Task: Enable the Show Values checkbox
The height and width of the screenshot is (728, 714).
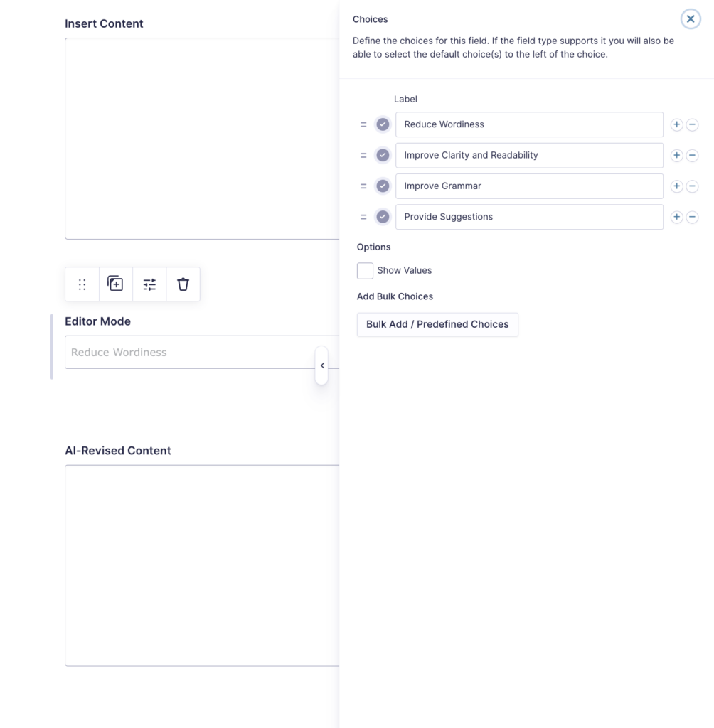Action: click(365, 271)
